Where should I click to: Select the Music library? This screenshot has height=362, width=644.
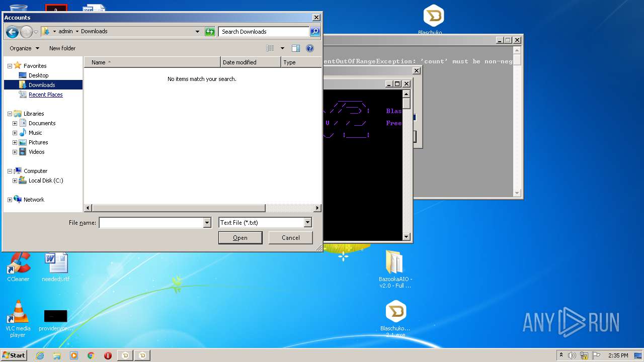point(35,133)
